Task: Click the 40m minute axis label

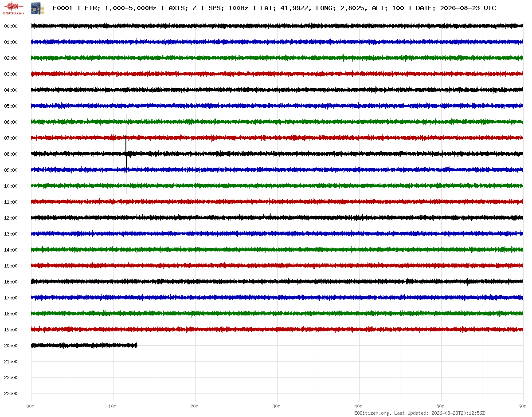Action: pyautogui.click(x=358, y=406)
